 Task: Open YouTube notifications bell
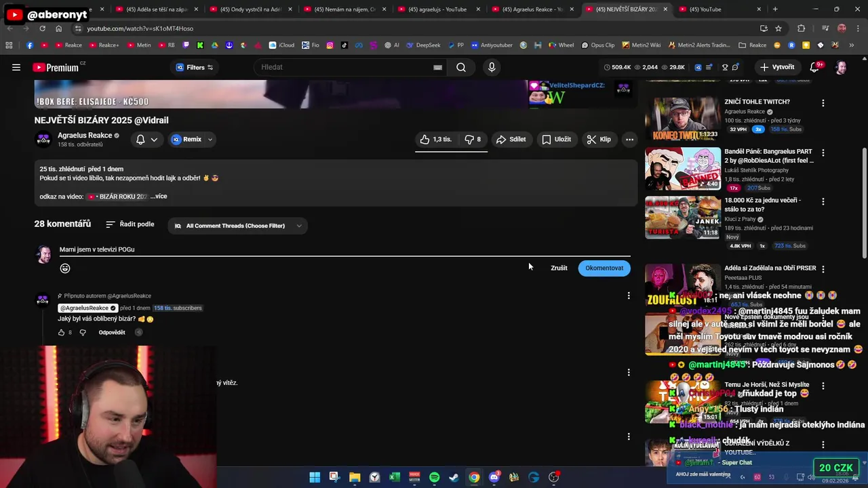815,67
